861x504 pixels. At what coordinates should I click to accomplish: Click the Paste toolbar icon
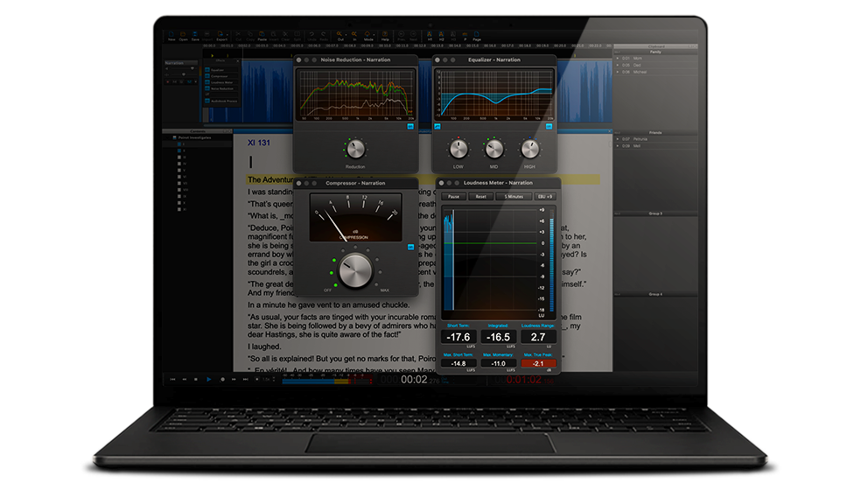[x=262, y=34]
